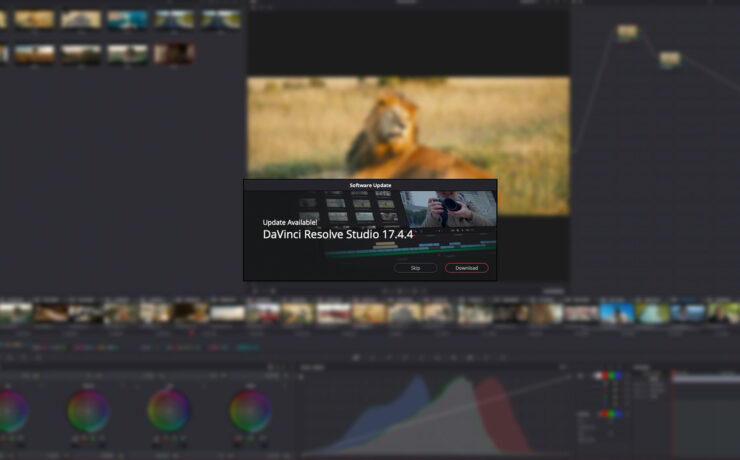The width and height of the screenshot is (740, 460).
Task: Select the topmost node in the node graph
Action: click(x=627, y=32)
